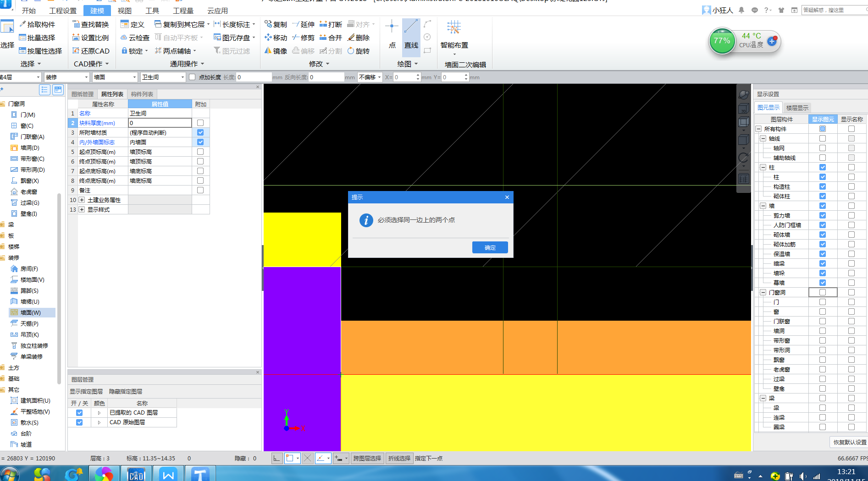
Task: Check 显示图元 for 轴网
Action: pyautogui.click(x=823, y=148)
